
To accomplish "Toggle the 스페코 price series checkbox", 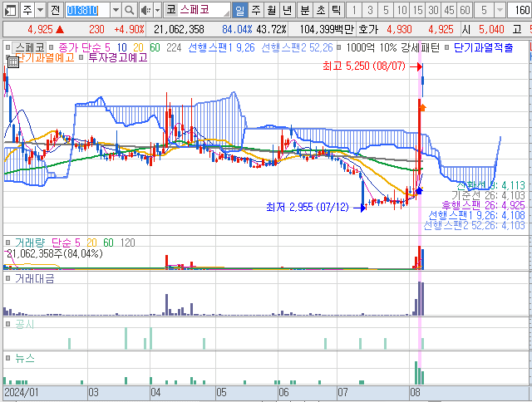I will [x=7, y=47].
